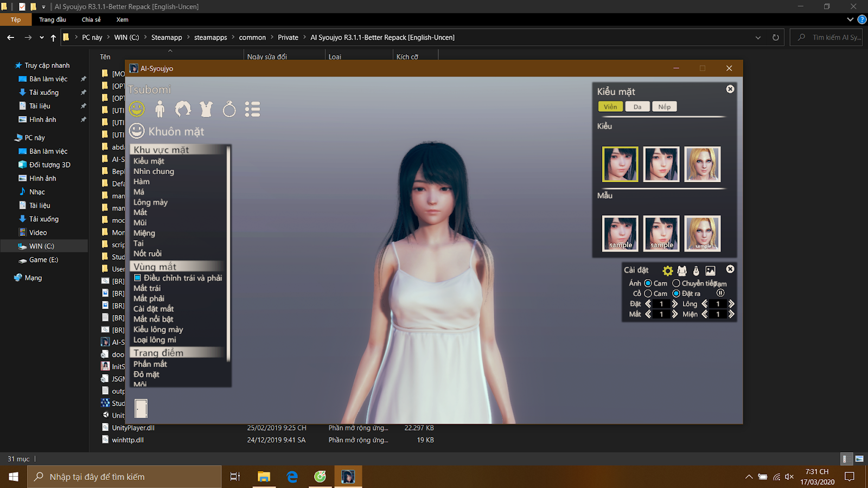
Task: Open the list options icon
Action: click(x=252, y=109)
